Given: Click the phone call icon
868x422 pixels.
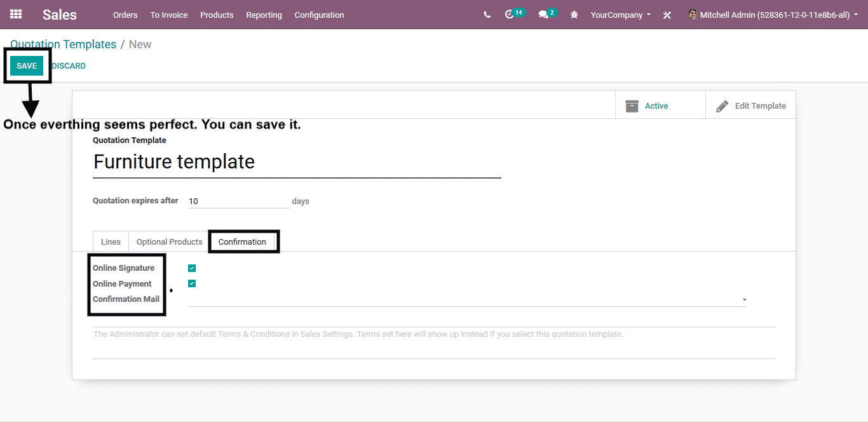Looking at the screenshot, I should [487, 15].
